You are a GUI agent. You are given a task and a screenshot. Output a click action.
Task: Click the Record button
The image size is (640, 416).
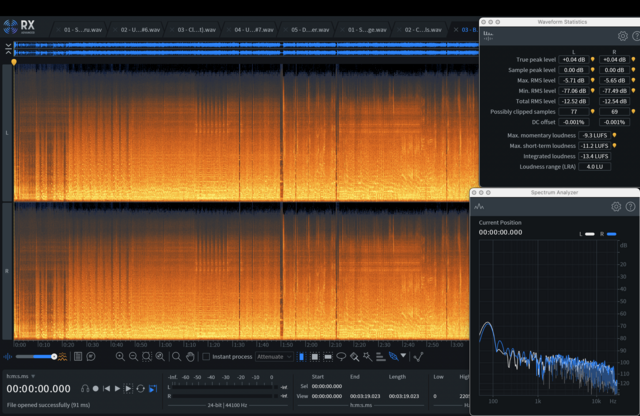tap(96, 389)
